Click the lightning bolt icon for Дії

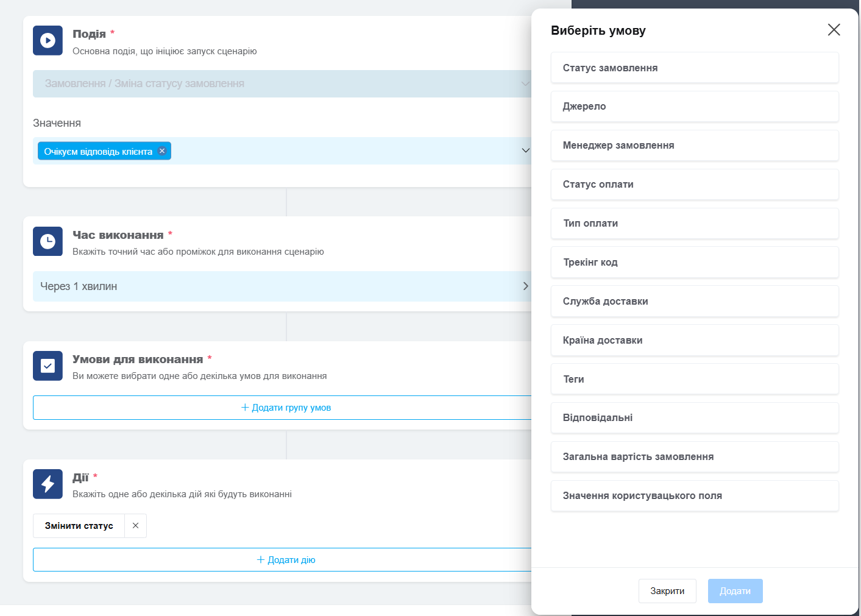(48, 484)
